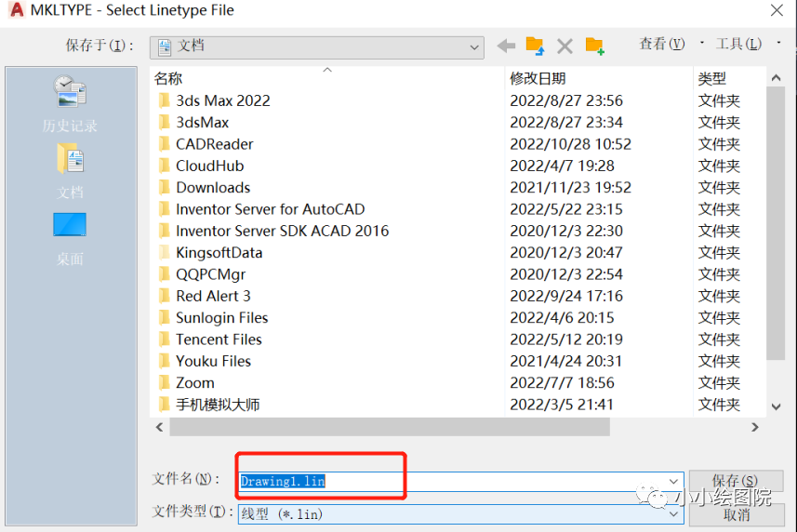Screen dimensions: 797x532
Task: Select the 手机模拟大师 folder
Action: click(218, 405)
